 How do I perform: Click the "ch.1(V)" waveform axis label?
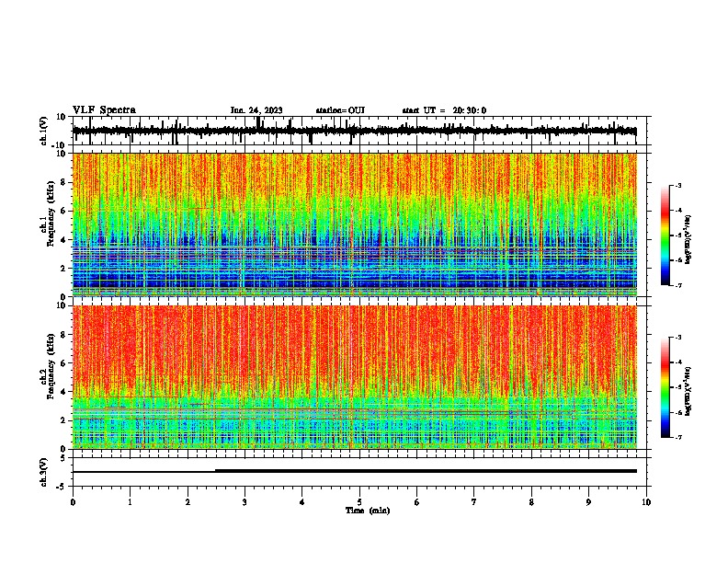(x=44, y=131)
